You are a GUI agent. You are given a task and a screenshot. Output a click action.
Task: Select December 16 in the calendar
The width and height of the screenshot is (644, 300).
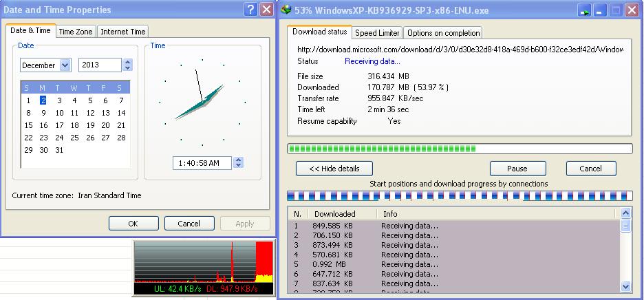43,125
